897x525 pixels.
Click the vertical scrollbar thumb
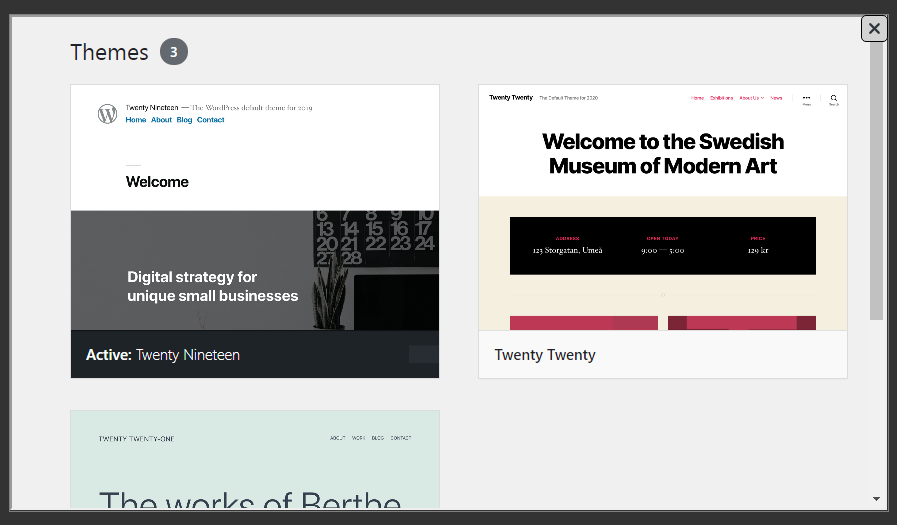pyautogui.click(x=876, y=180)
